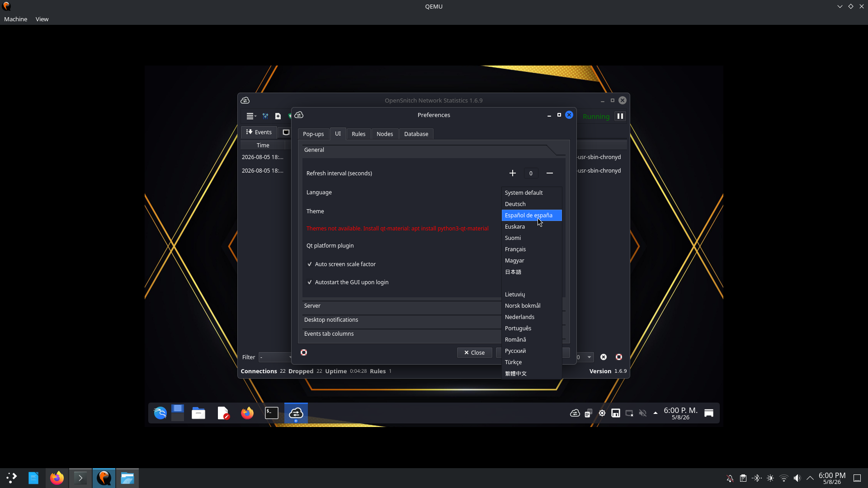
Task: Click the Time column header
Action: coord(263,145)
